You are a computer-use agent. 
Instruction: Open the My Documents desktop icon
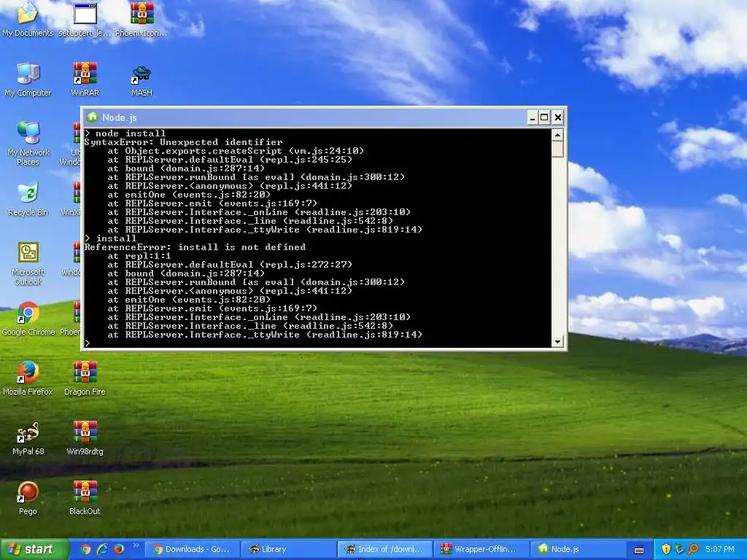[28, 19]
